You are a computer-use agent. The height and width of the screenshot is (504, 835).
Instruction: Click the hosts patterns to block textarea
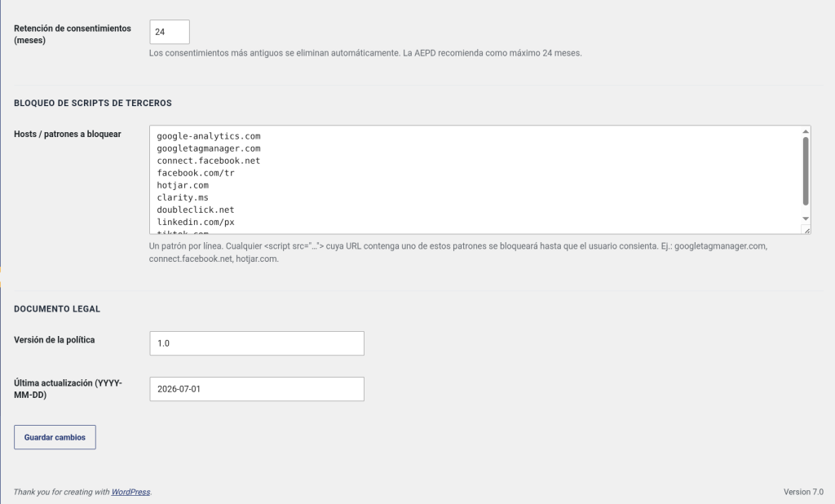click(x=479, y=180)
